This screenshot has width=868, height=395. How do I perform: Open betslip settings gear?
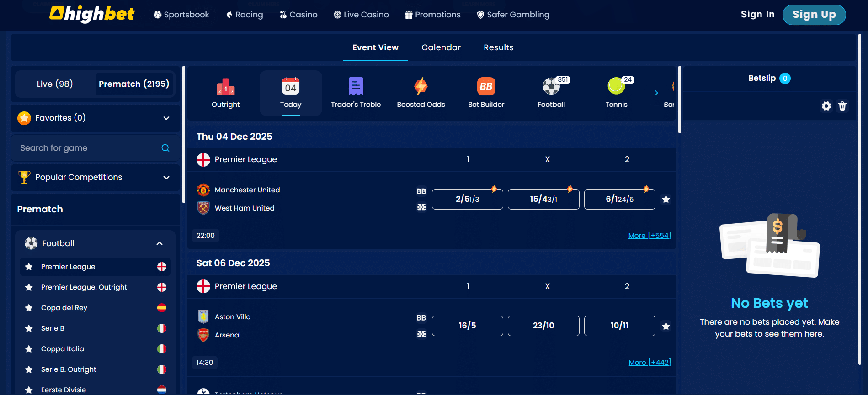(x=826, y=106)
